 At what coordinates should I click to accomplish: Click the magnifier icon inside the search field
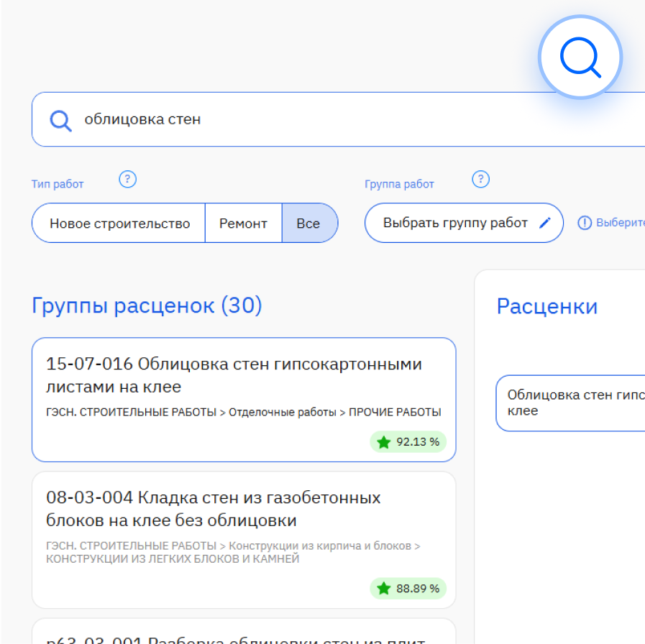60,120
